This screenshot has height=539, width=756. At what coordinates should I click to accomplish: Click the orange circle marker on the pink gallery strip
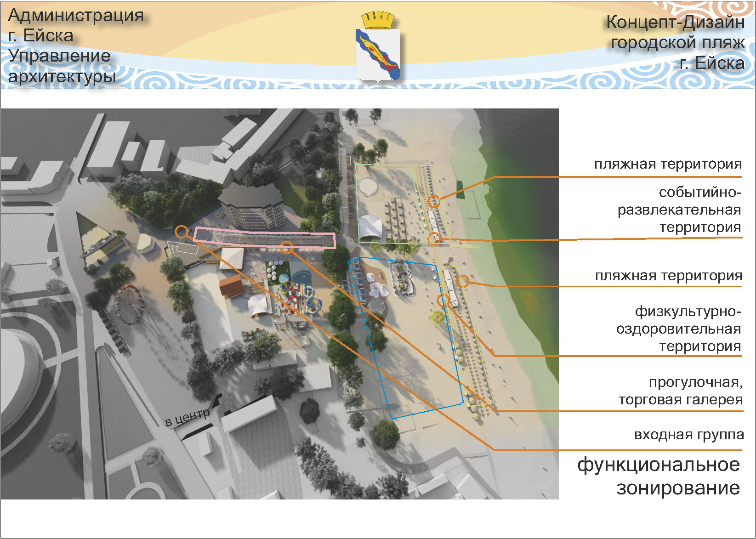click(287, 247)
